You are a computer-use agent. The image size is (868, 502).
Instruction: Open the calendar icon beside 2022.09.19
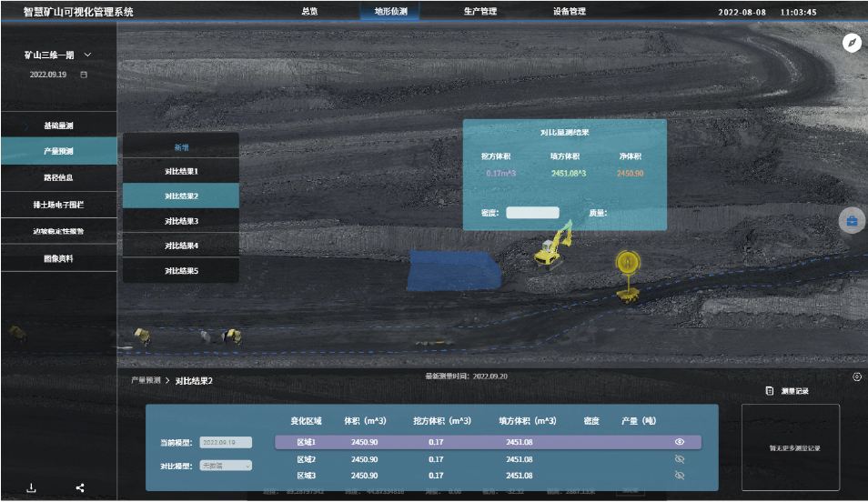tap(85, 75)
